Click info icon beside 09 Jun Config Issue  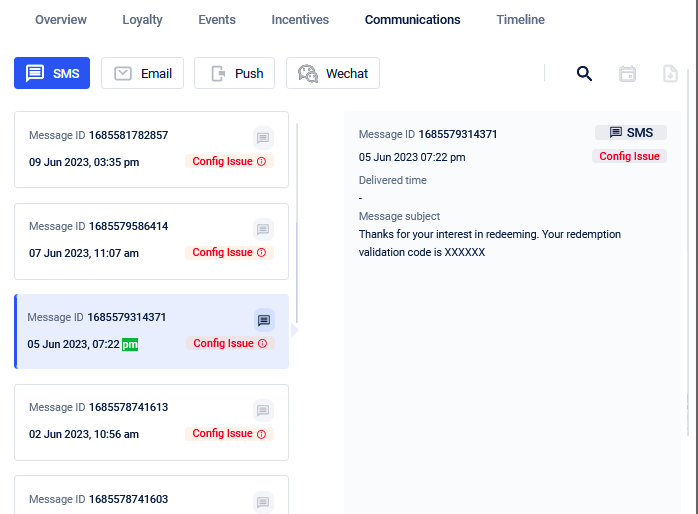262,162
